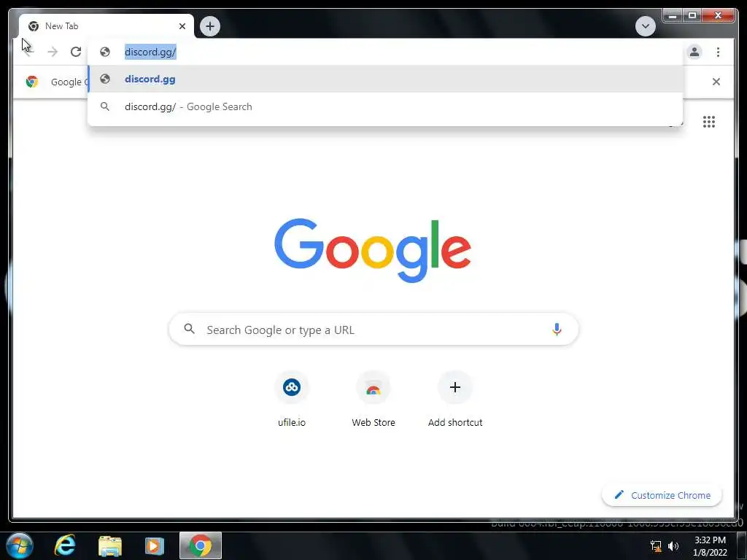Click the globe icon in address bar
The image size is (747, 560).
coord(105,52)
